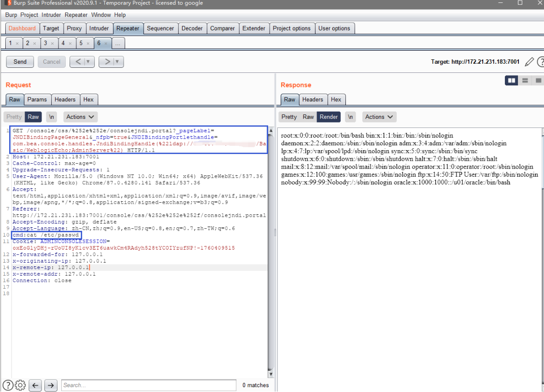
Task: Click the edit target pencil icon
Action: pos(529,62)
